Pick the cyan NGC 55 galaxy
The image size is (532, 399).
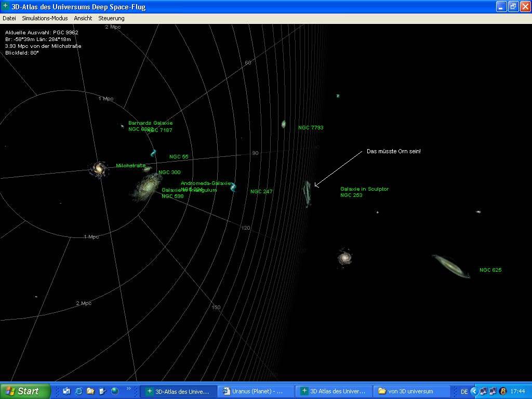(153, 153)
